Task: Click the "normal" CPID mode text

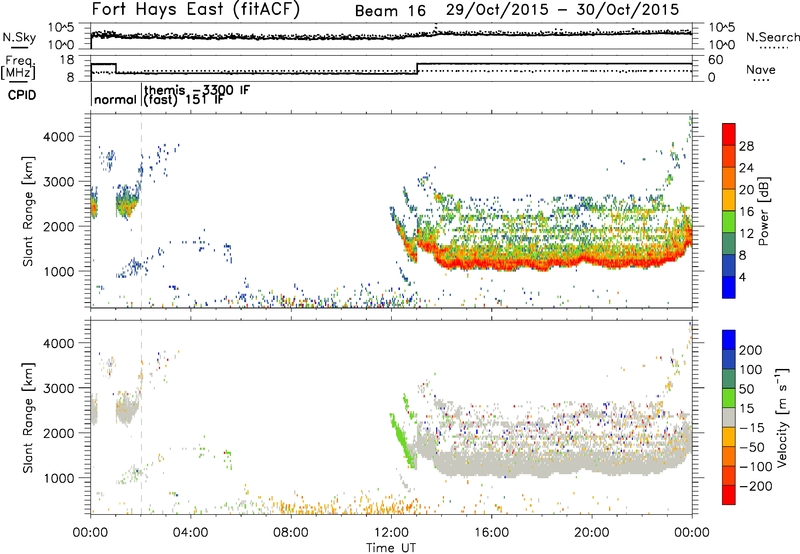Action: 115,99
